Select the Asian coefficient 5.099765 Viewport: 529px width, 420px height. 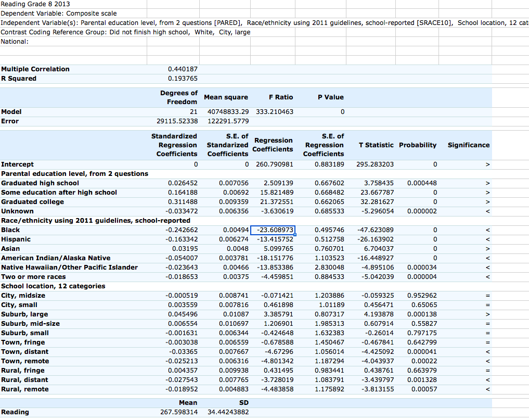click(278, 249)
